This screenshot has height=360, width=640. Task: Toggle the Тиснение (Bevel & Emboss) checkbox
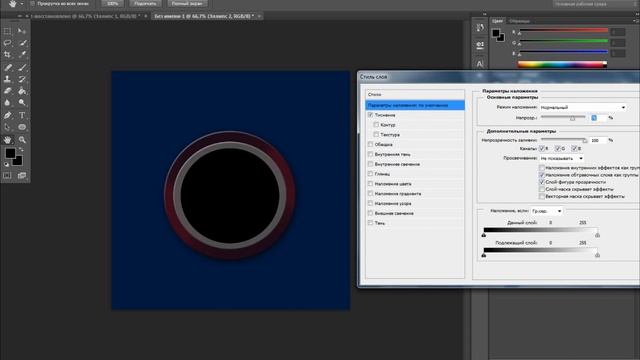click(x=370, y=115)
